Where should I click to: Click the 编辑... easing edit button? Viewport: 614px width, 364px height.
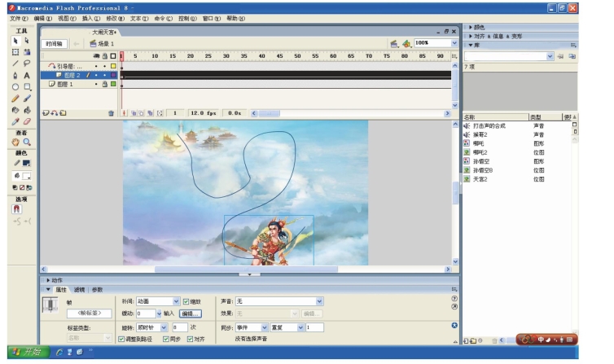(191, 314)
